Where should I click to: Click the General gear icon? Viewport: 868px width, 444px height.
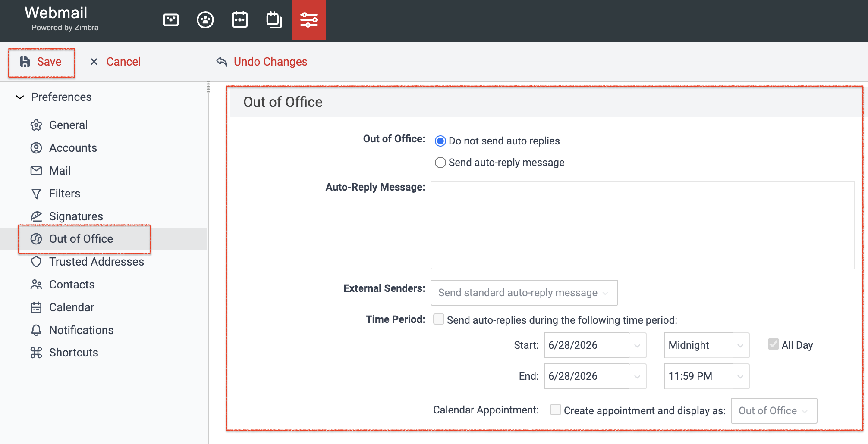click(36, 125)
